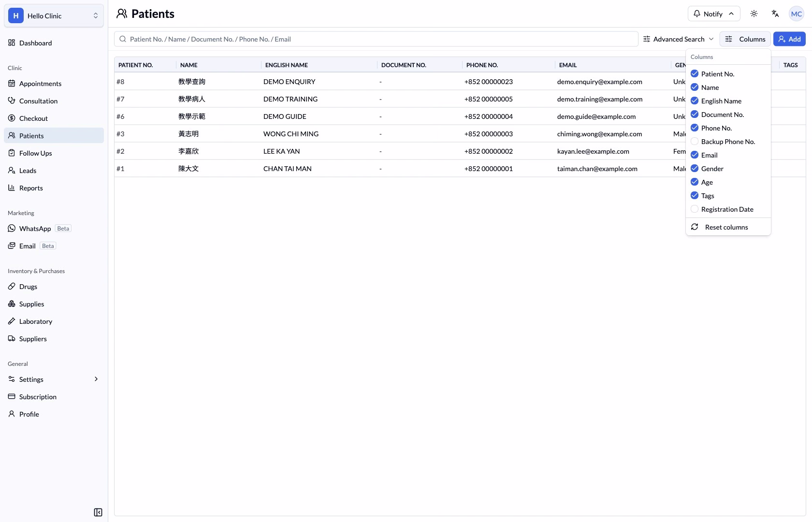The width and height of the screenshot is (812, 522).
Task: Collapse the sidebar with the panel icon
Action: (x=98, y=512)
